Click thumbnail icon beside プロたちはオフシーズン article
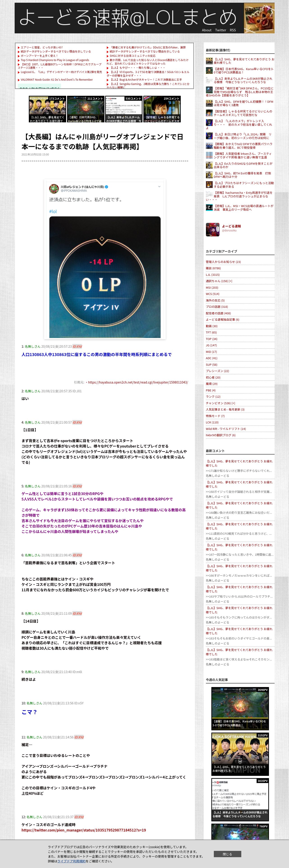The width and height of the screenshot is (289, 868). tap(209, 185)
